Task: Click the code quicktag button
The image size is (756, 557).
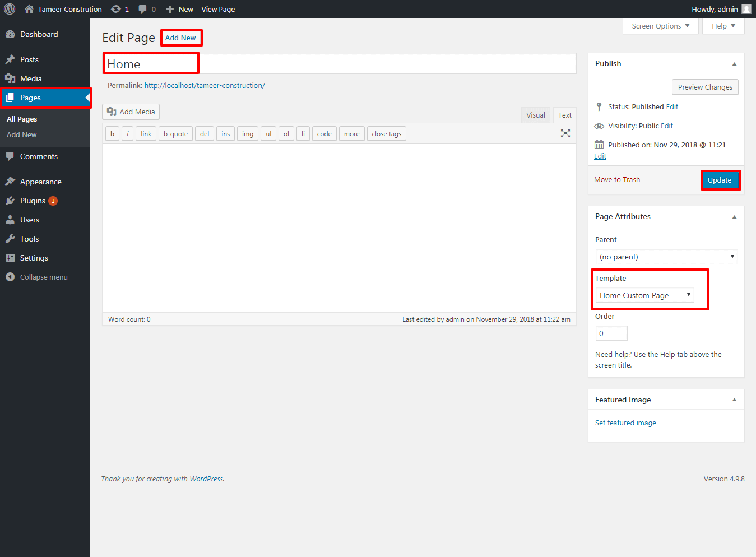Action: coord(324,134)
